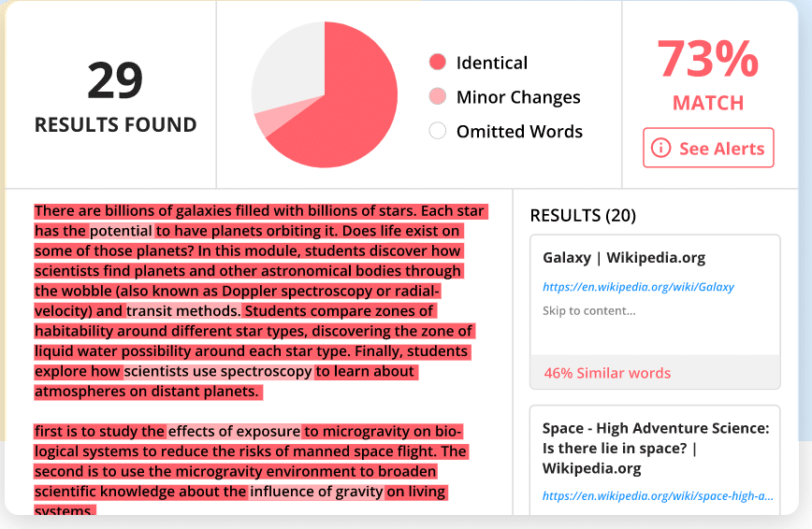This screenshot has width=812, height=529.
Task: Click the RESULTS (20) heading
Action: point(583,216)
